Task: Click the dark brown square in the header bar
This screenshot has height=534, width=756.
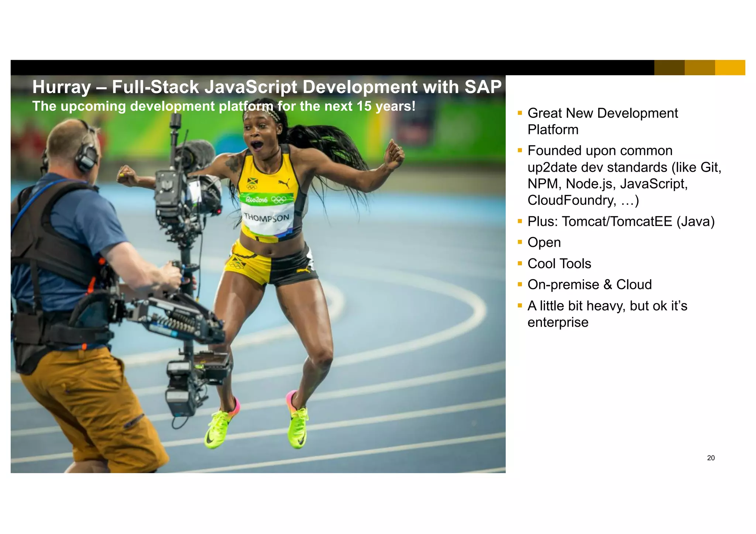Action: tap(670, 68)
